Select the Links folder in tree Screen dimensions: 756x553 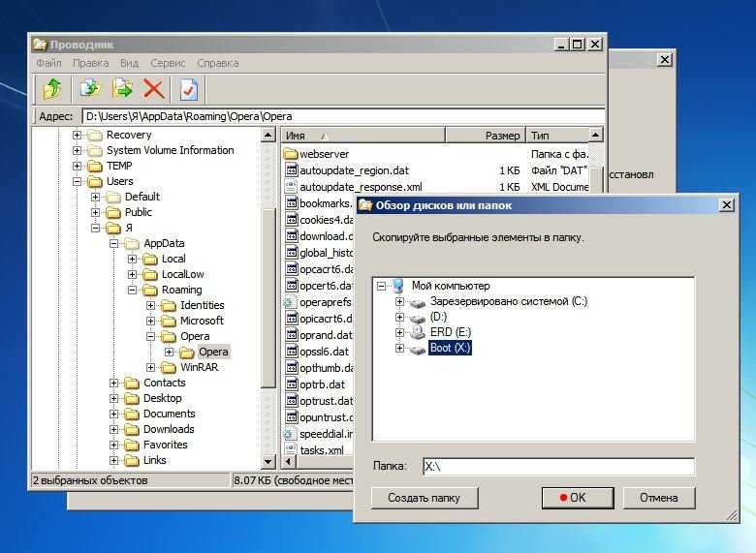point(155,460)
